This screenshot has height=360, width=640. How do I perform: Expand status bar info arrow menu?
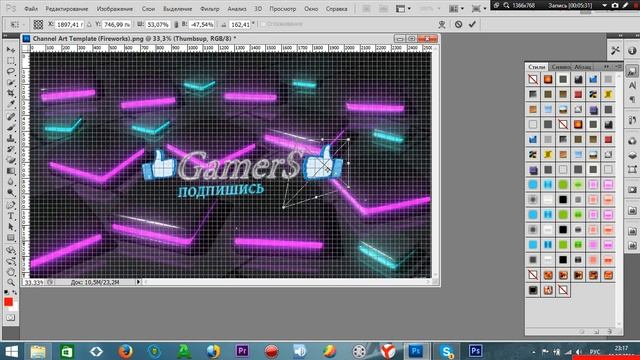138,282
